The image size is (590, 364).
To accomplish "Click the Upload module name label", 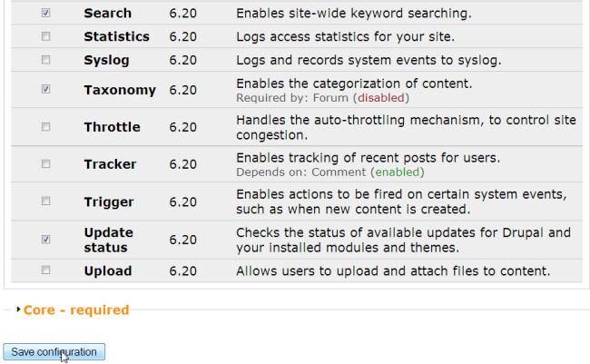I will click(107, 271).
